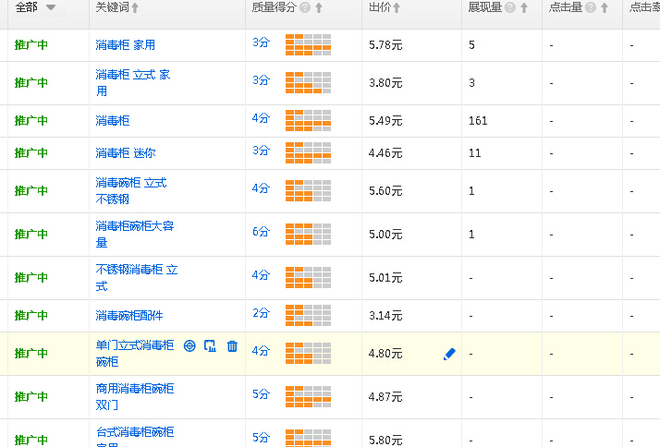Edit the 4.80元 bid with pencil icon
Image resolution: width=660 pixels, height=447 pixels.
(x=449, y=353)
